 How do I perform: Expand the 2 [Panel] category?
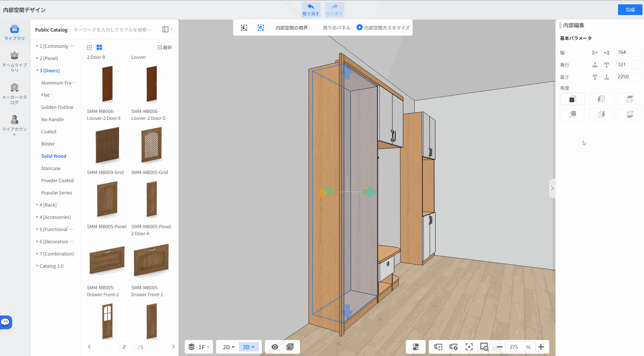click(47, 58)
